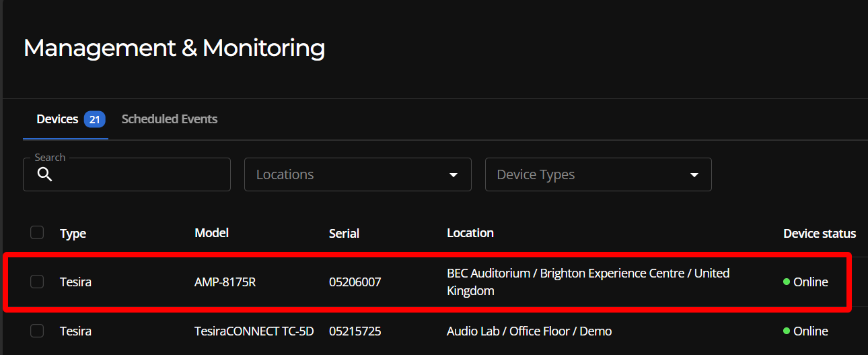Open the TesiraCONNECT TC-5D device entry
The image size is (868, 355).
pos(254,331)
